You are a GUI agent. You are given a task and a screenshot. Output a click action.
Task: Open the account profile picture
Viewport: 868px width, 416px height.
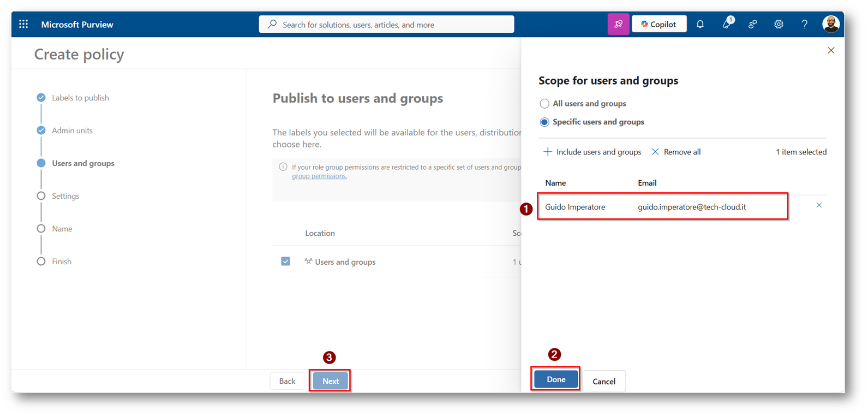830,24
